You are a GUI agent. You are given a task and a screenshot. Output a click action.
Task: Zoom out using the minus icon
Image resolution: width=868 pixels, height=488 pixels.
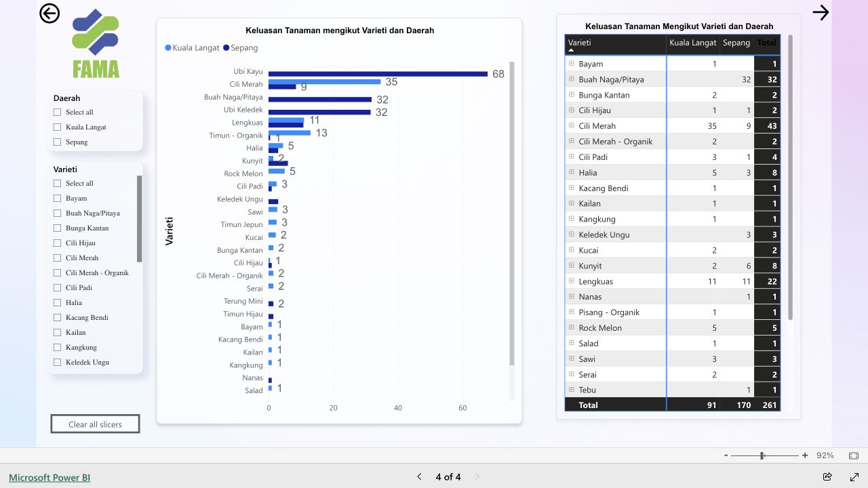click(x=726, y=455)
